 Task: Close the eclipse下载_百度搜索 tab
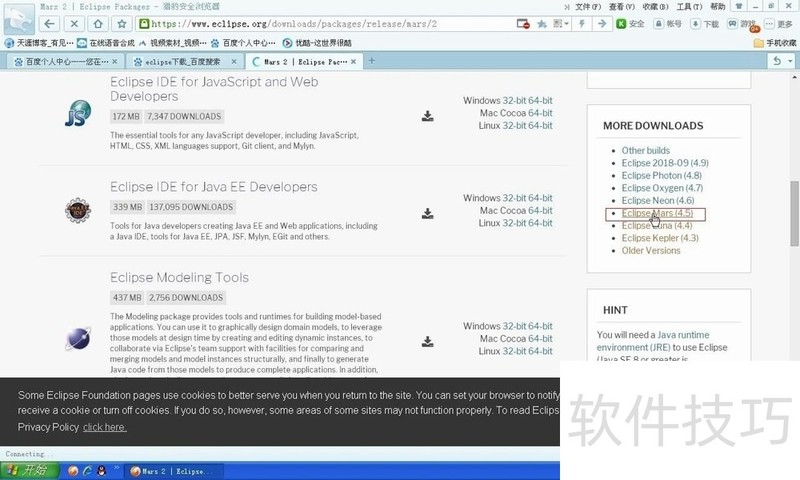pos(234,62)
